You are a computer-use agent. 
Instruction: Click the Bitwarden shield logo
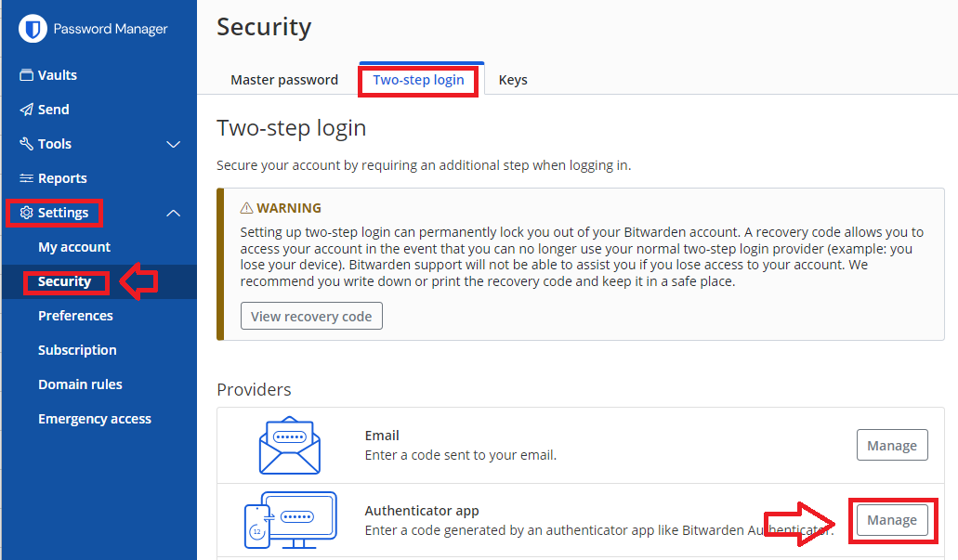pyautogui.click(x=33, y=29)
